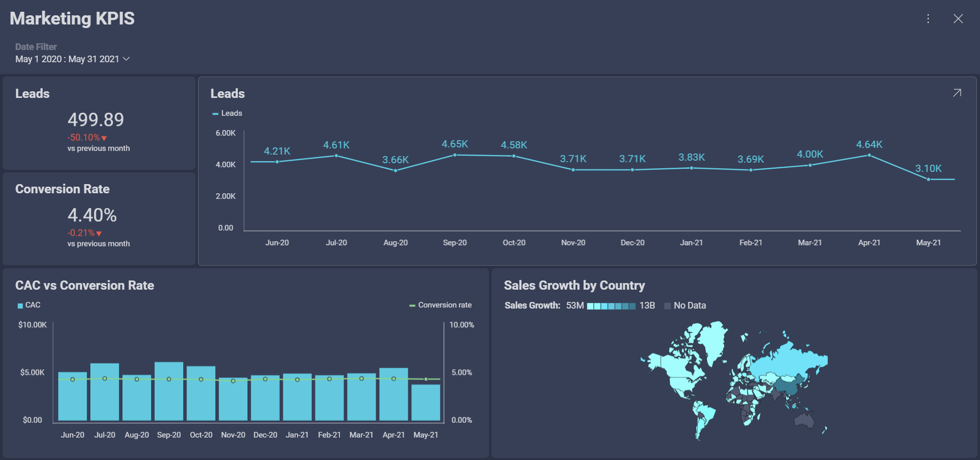Maximize the Leads chart with arrow icon

point(957,93)
